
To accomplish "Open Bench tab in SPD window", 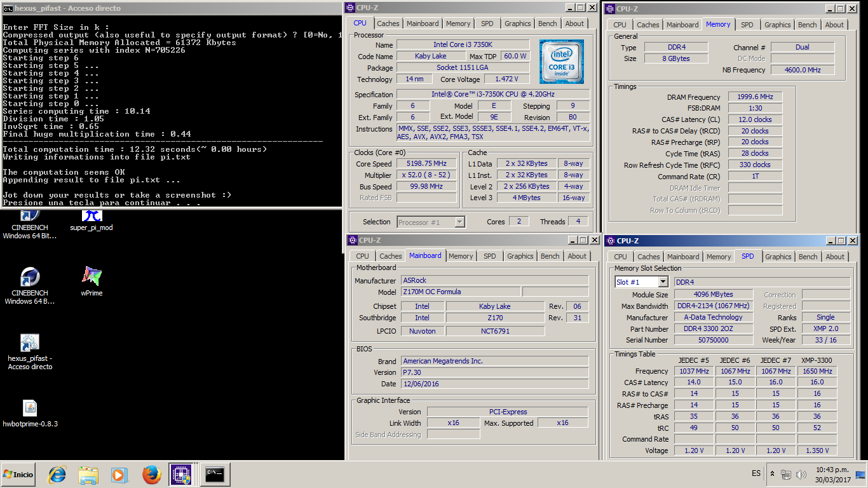I will [808, 257].
